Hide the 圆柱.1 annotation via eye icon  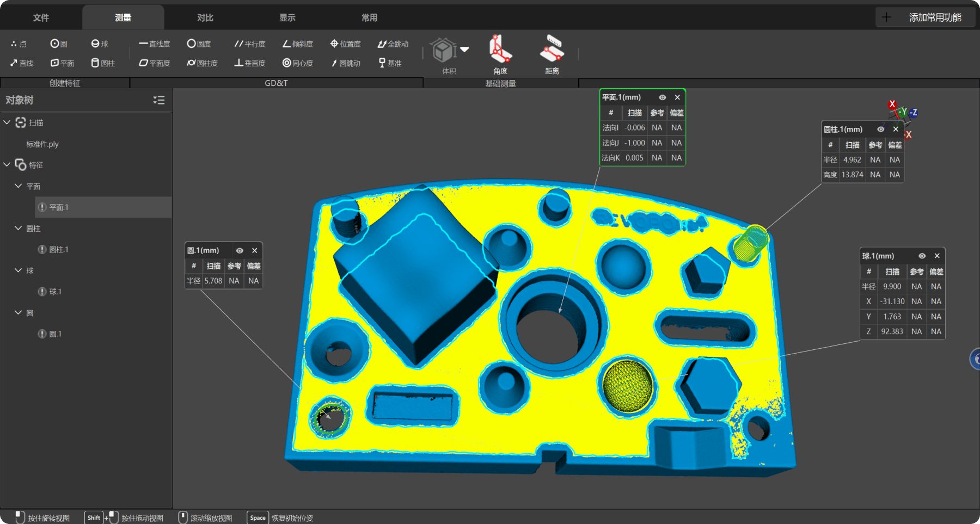880,130
